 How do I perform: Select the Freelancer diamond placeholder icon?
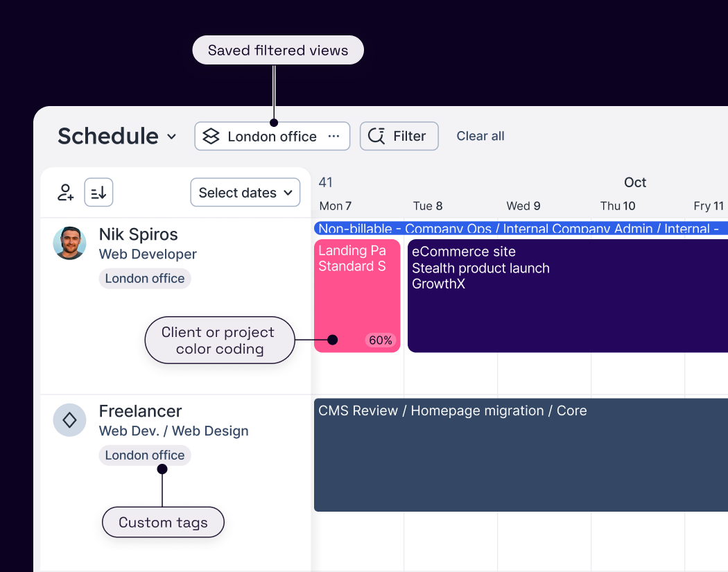pos(69,420)
